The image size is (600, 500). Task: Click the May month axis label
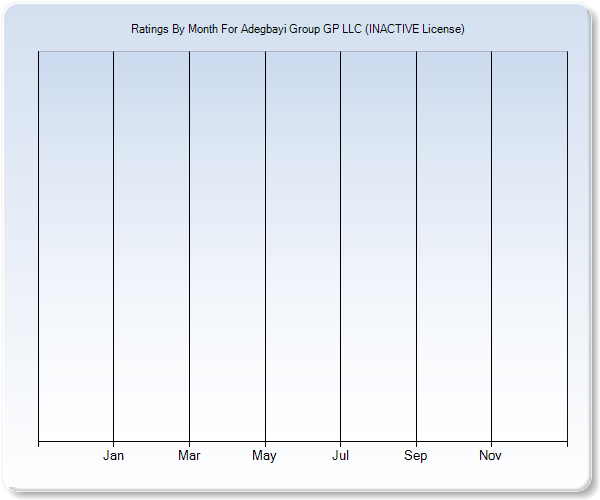pos(265,456)
